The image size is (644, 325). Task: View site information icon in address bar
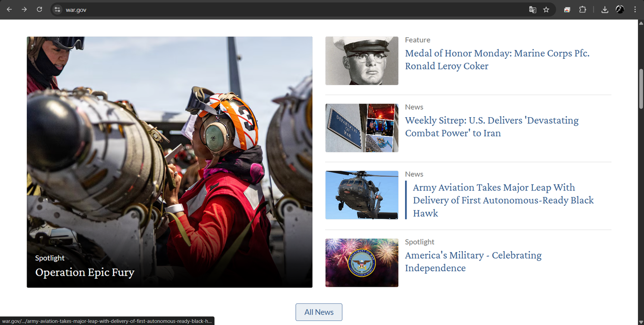[x=57, y=10]
